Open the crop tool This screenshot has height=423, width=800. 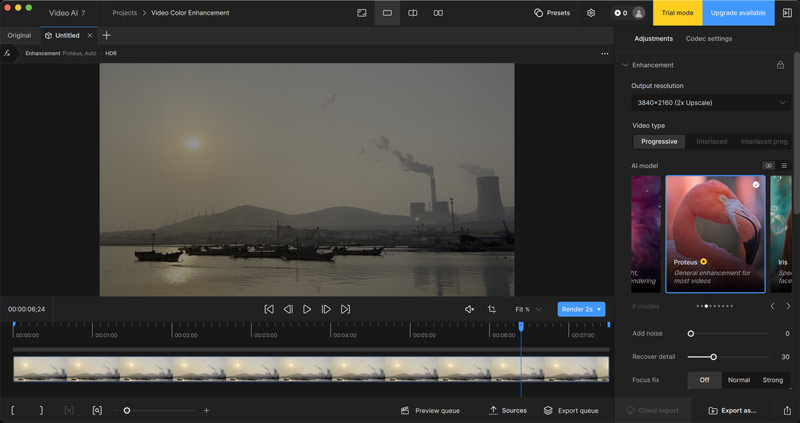[x=492, y=309]
